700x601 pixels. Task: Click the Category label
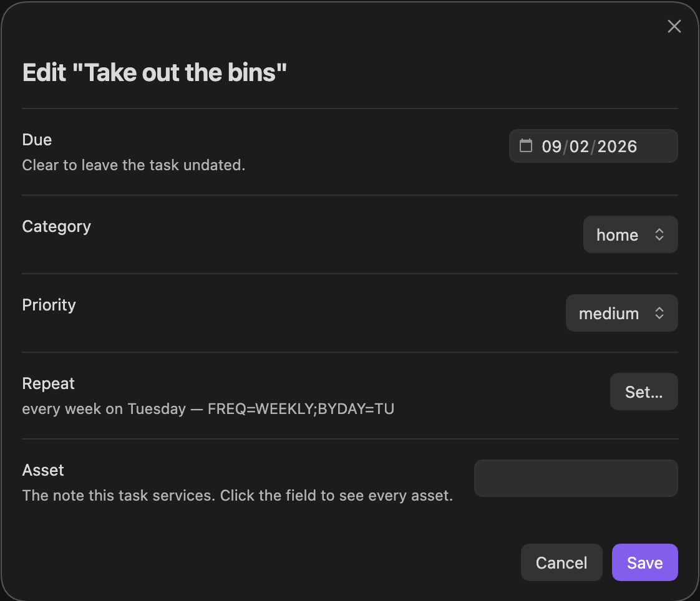click(57, 227)
